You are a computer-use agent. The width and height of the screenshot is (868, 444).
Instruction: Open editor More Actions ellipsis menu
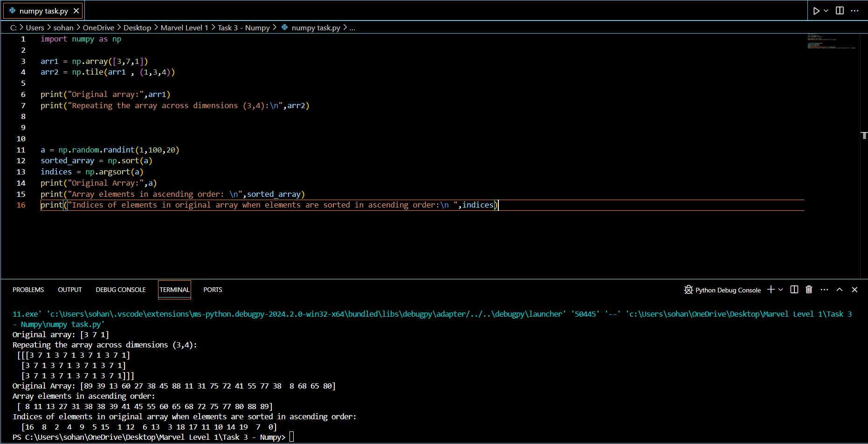[854, 11]
